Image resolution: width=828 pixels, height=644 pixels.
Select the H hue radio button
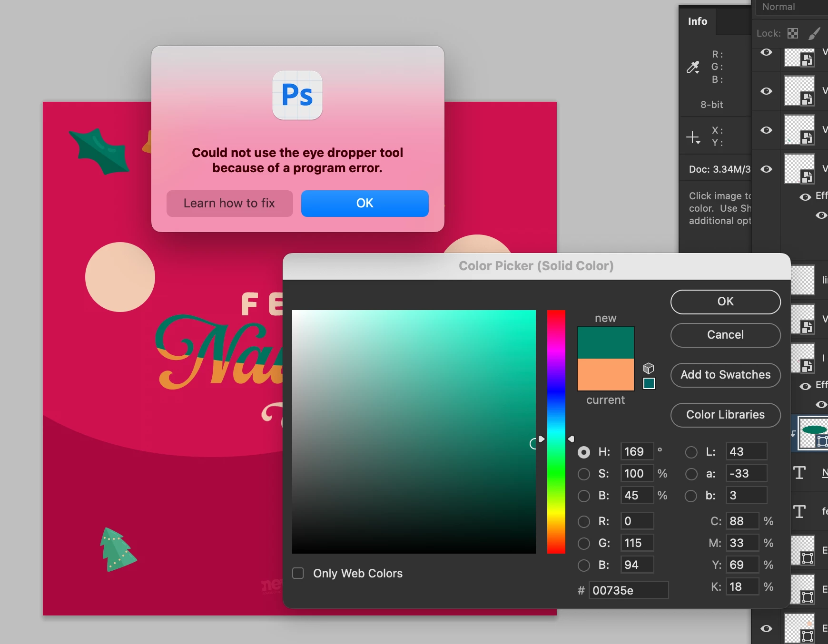click(584, 452)
